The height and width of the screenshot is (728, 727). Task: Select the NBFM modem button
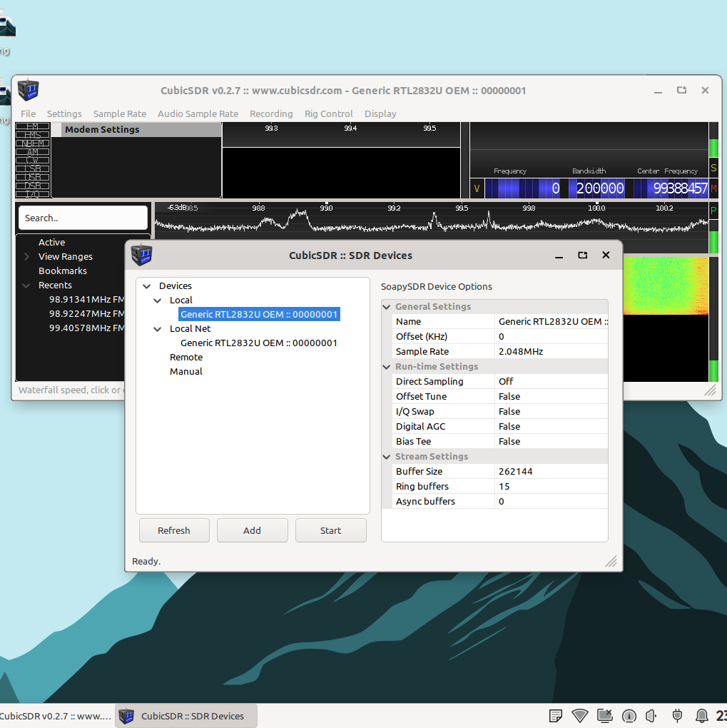click(33, 143)
